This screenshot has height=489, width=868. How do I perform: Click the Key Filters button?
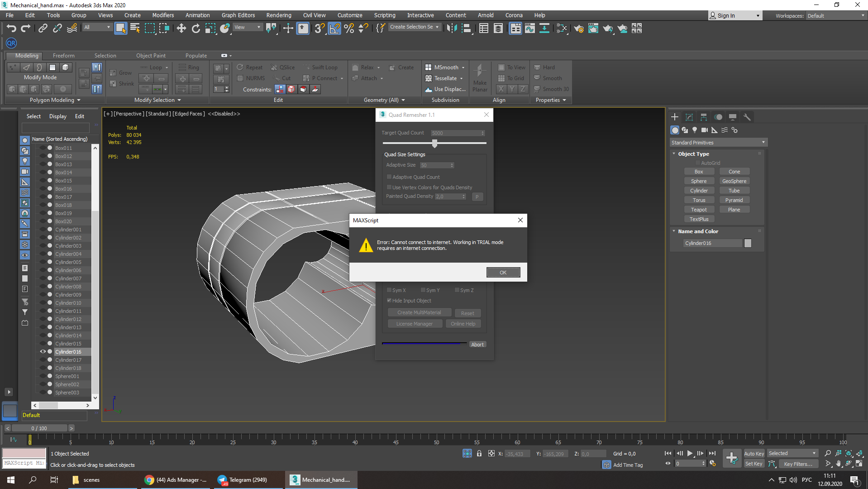click(x=798, y=464)
